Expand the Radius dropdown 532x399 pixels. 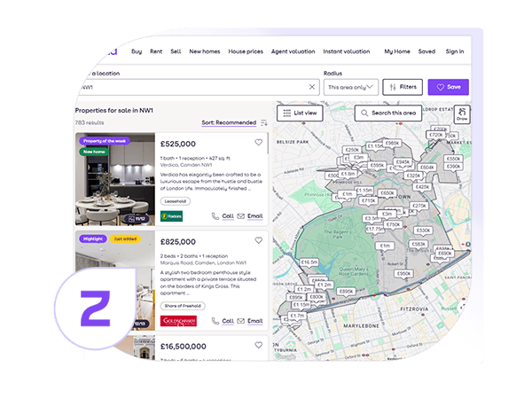[351, 87]
